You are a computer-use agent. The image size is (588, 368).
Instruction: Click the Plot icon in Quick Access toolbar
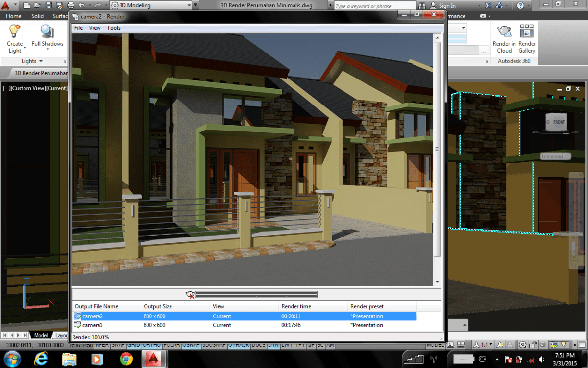click(x=70, y=5)
